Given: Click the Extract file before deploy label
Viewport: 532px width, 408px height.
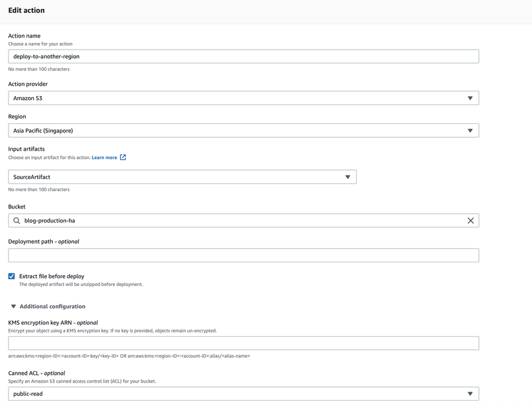Looking at the screenshot, I should point(52,276).
